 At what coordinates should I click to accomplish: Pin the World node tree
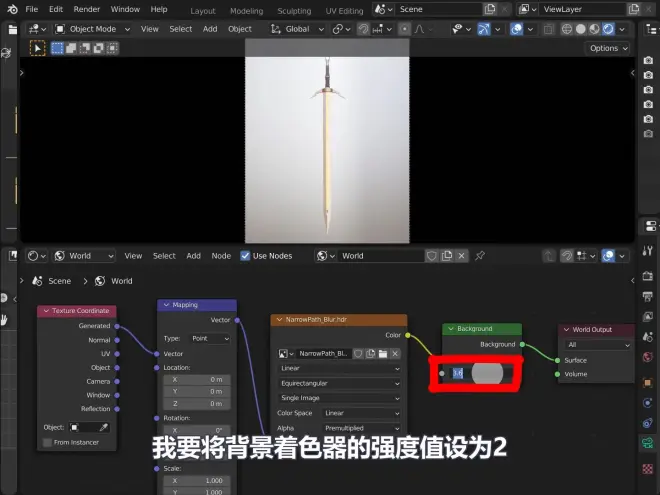(x=479, y=255)
